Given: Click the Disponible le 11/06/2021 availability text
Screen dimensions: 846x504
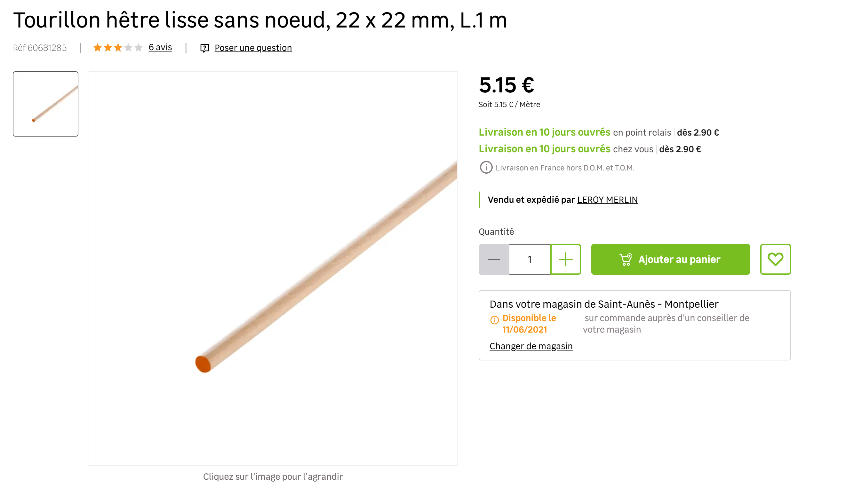Looking at the screenshot, I should click(529, 324).
